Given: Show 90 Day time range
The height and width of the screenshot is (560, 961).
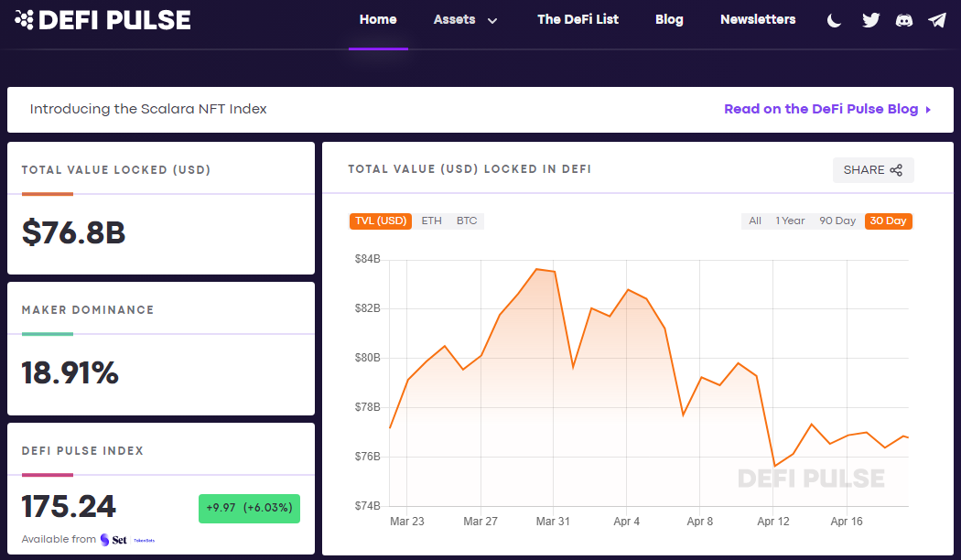Looking at the screenshot, I should [837, 221].
